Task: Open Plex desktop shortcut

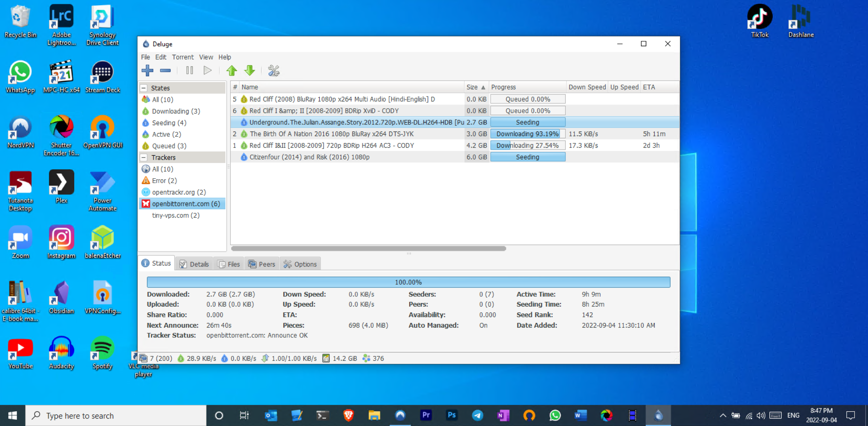Action: pos(61,187)
